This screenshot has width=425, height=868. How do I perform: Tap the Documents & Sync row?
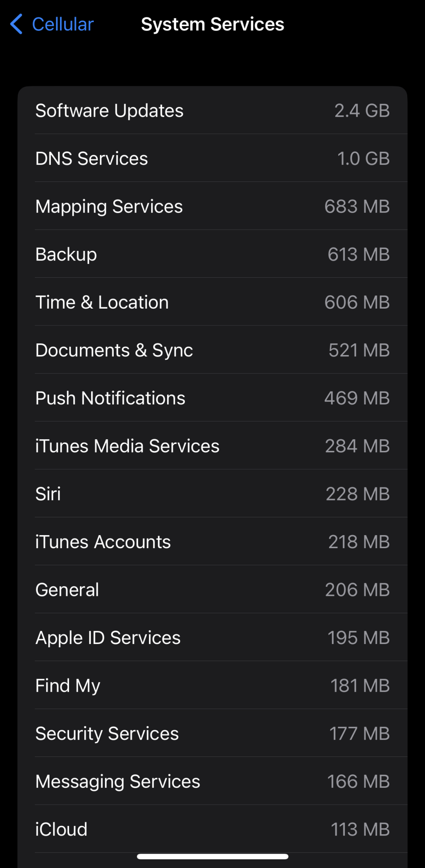coord(212,350)
